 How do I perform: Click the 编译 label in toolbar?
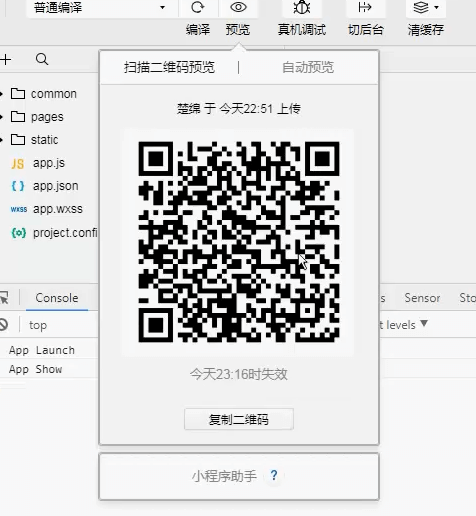click(x=198, y=30)
